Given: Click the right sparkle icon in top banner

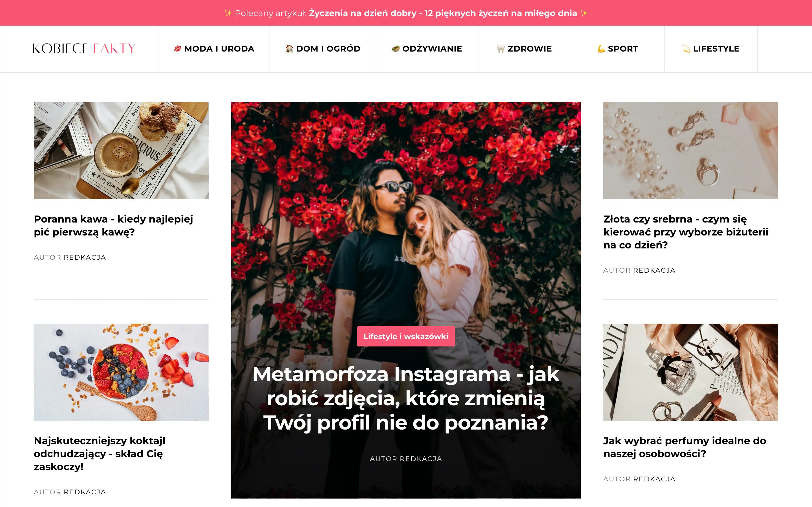Looking at the screenshot, I should pos(584,13).
